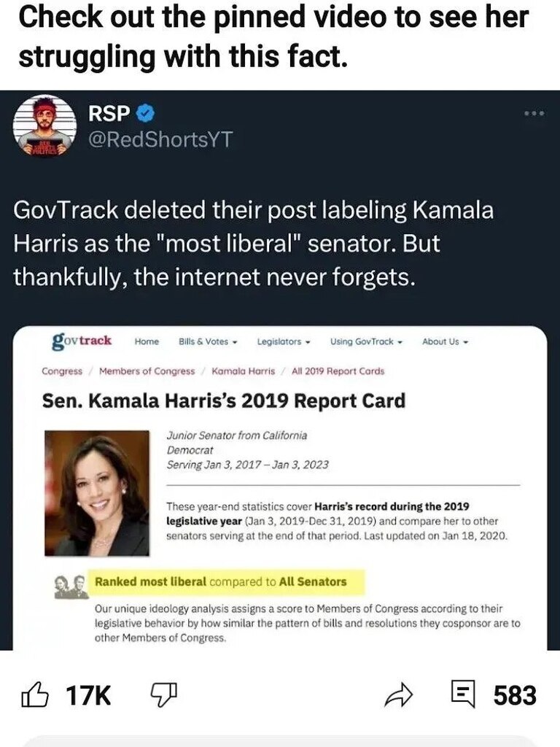Open the Using GovTrack dropdown
The image size is (560, 747).
coord(365,341)
